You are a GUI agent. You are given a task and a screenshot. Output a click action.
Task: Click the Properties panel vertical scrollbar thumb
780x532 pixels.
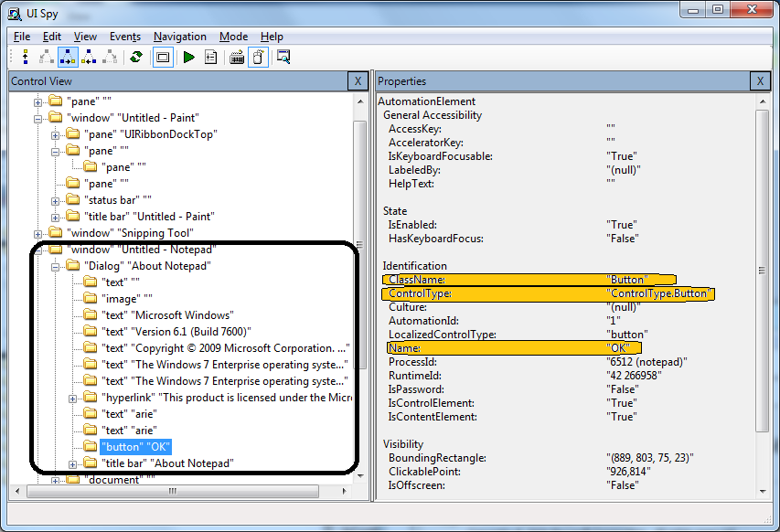coord(762,271)
